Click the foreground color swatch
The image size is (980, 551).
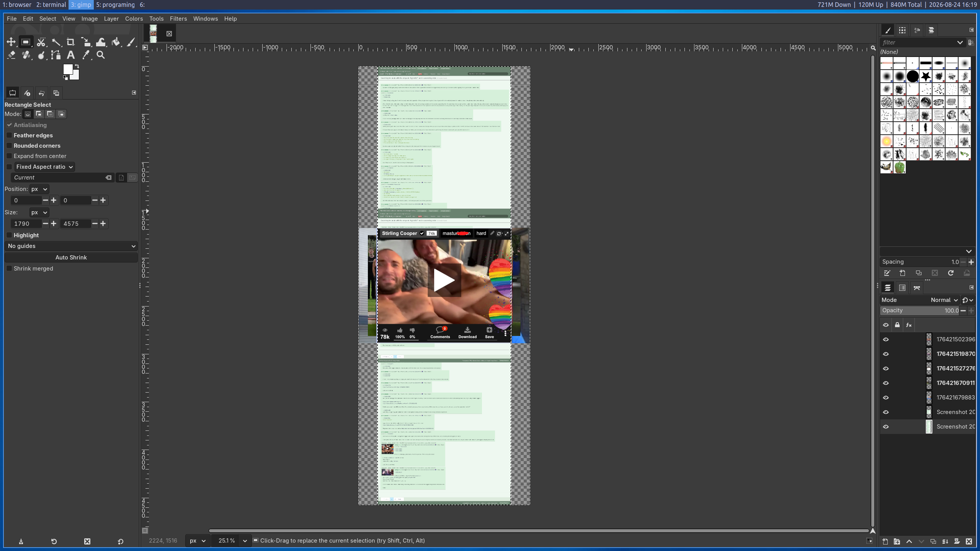68,69
